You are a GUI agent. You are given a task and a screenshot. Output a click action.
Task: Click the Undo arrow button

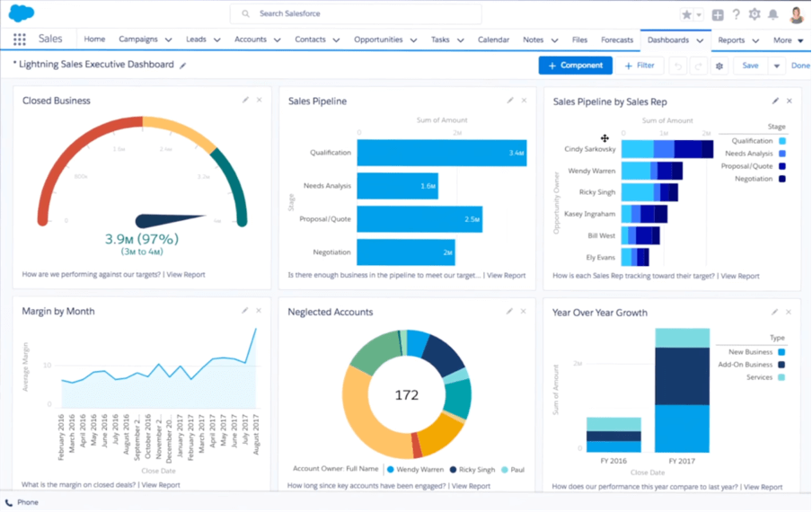coord(678,66)
